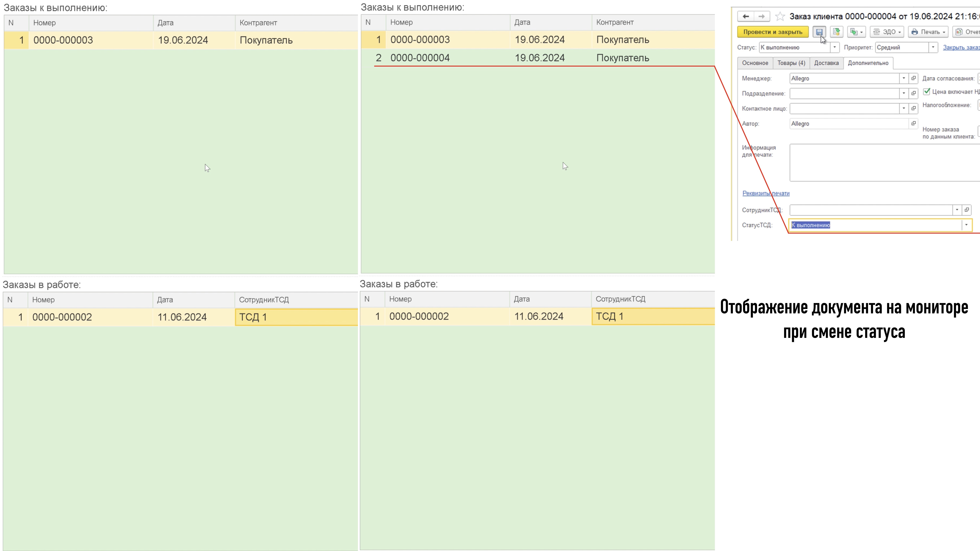Open the Менеджер record with the open icon
This screenshot has width=980, height=551.
(x=913, y=78)
